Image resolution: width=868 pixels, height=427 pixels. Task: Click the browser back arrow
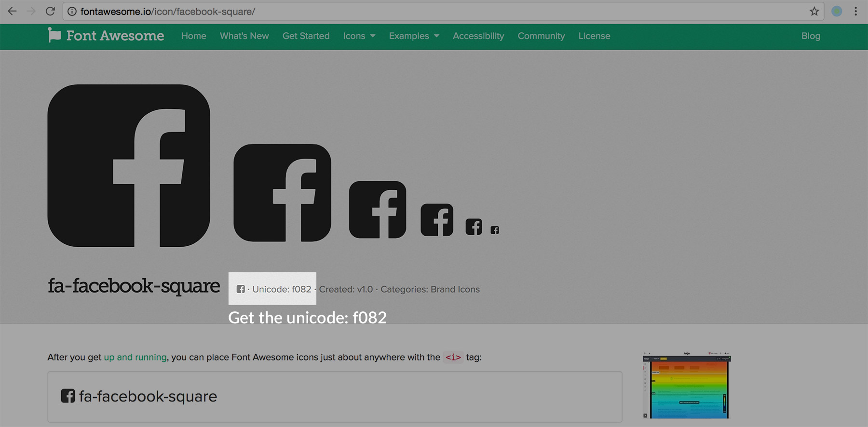coord(12,11)
